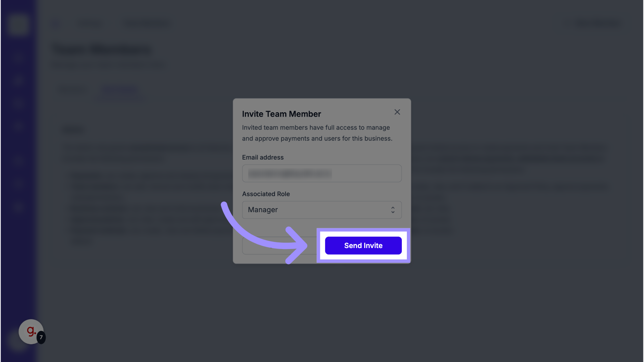Click the Associated Role label
Viewport: 644px width, 362px height.
pyautogui.click(x=266, y=194)
